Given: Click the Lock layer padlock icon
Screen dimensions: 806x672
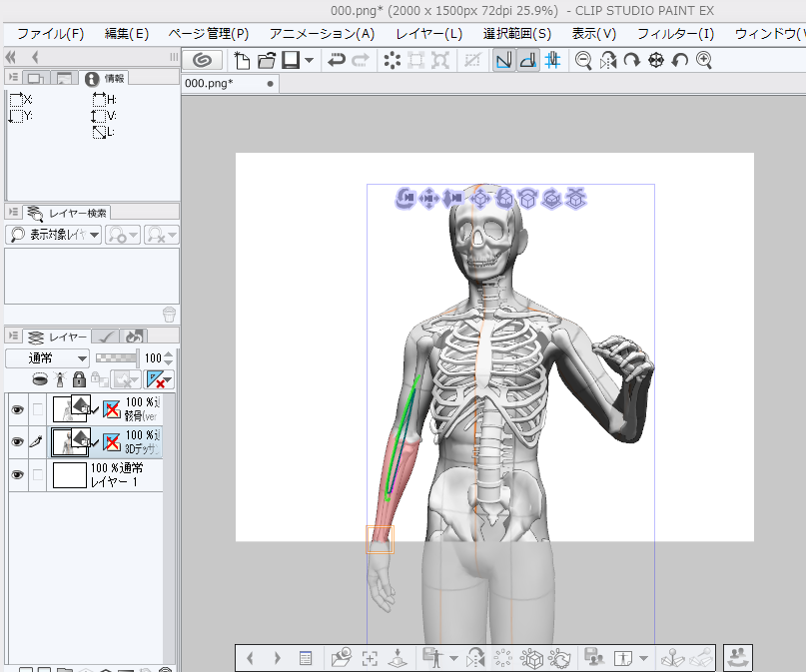Looking at the screenshot, I should click(x=80, y=379).
